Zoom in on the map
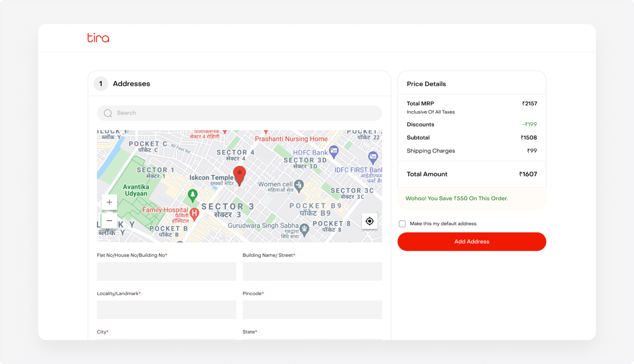The image size is (634, 364). [109, 202]
